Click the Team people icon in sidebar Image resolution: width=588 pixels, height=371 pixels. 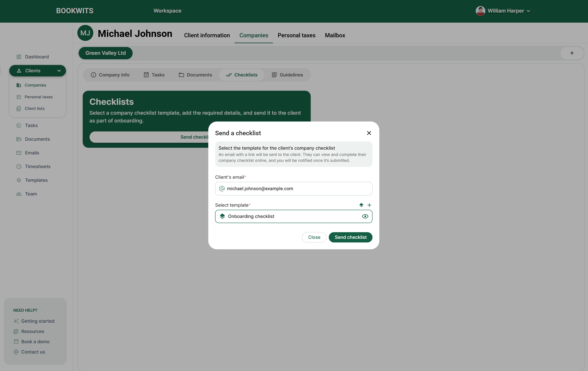19,194
